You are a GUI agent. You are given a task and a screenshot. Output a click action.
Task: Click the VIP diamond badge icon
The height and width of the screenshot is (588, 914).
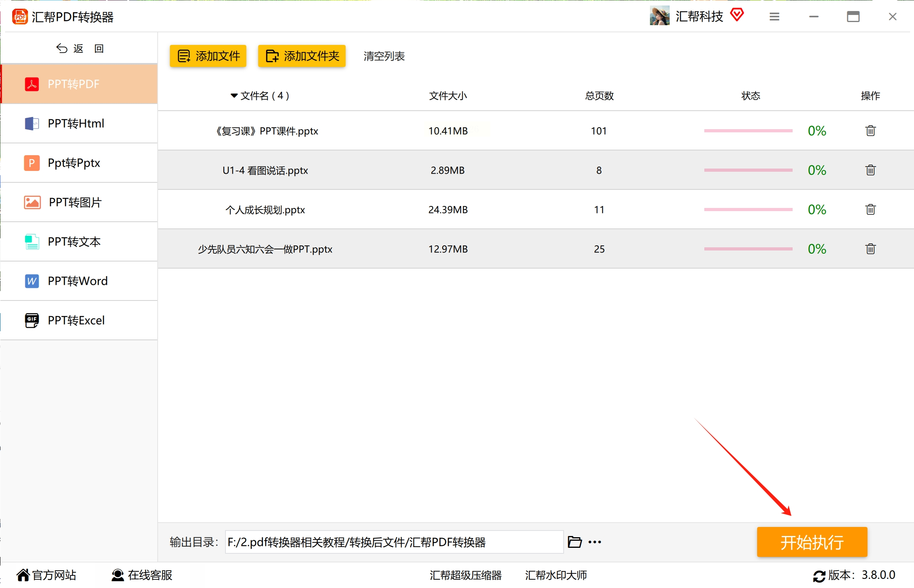[x=737, y=15]
